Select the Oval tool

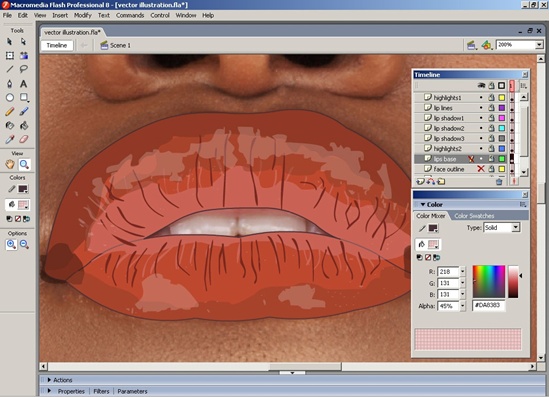[x=9, y=97]
